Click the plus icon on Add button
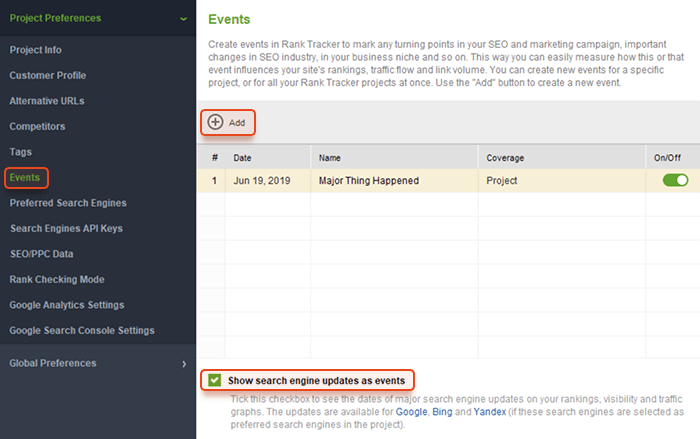This screenshot has height=439, width=700. coord(215,122)
